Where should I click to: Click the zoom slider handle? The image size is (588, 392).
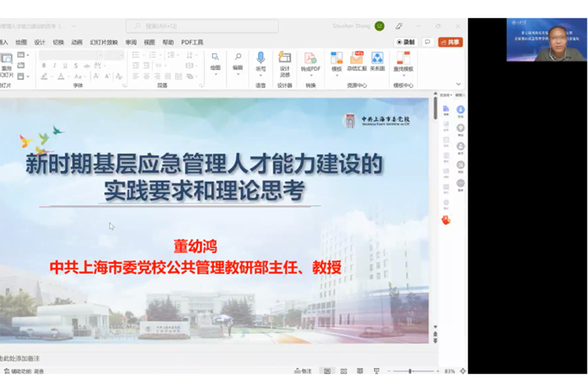[410, 371]
